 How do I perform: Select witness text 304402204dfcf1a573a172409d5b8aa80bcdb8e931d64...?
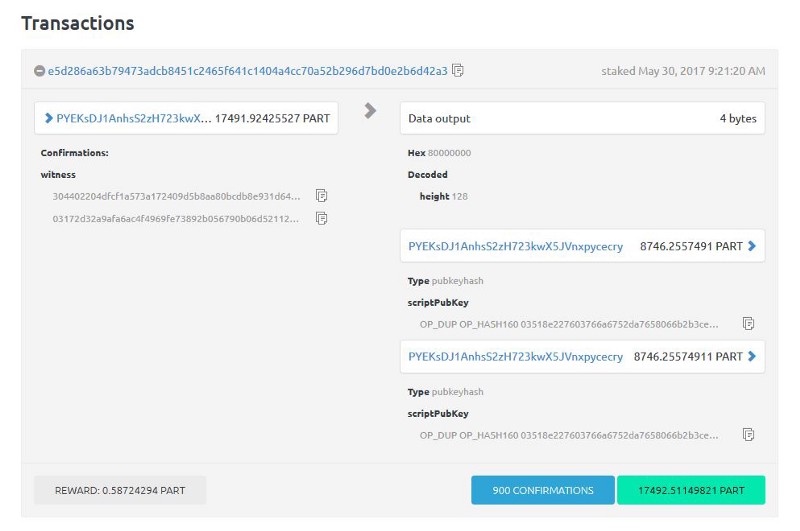[x=177, y=196]
